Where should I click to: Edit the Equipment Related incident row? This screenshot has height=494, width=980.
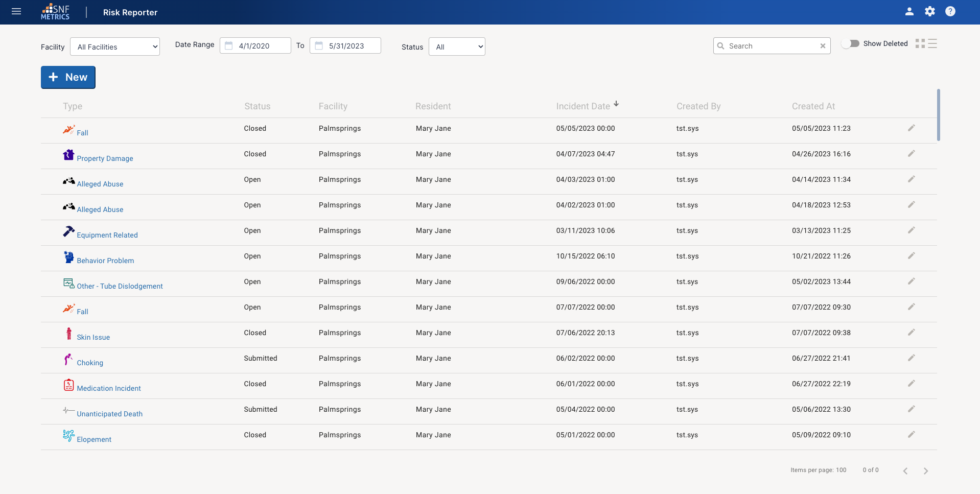(911, 230)
